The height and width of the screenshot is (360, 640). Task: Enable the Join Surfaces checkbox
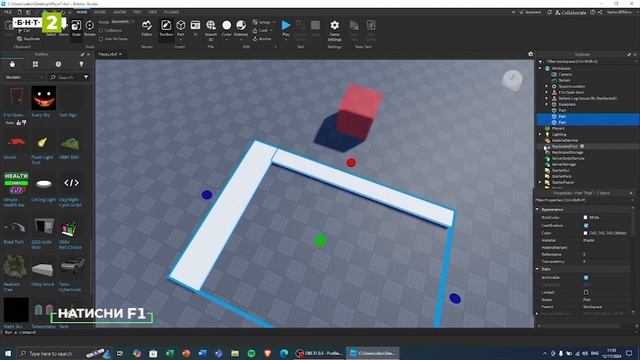point(101,39)
